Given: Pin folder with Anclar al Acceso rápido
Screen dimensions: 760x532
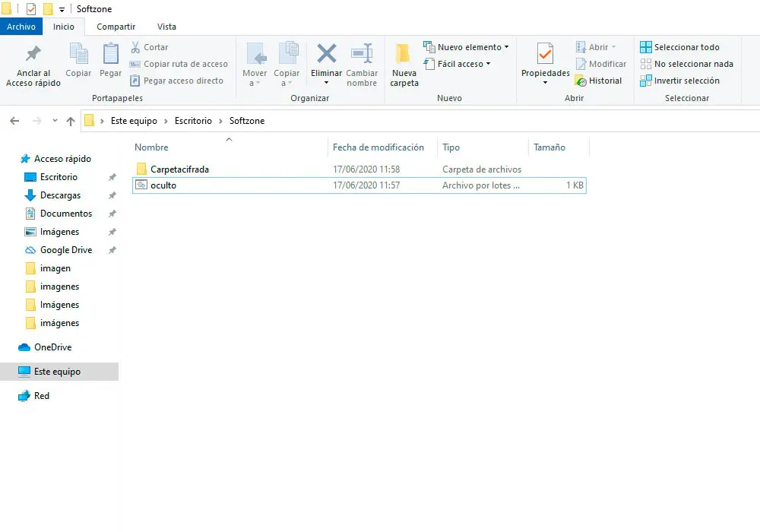Looking at the screenshot, I should click(x=33, y=65).
